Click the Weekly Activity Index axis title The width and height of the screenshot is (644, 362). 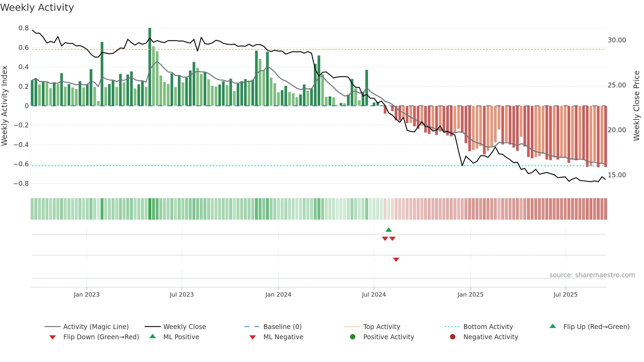coord(4,106)
